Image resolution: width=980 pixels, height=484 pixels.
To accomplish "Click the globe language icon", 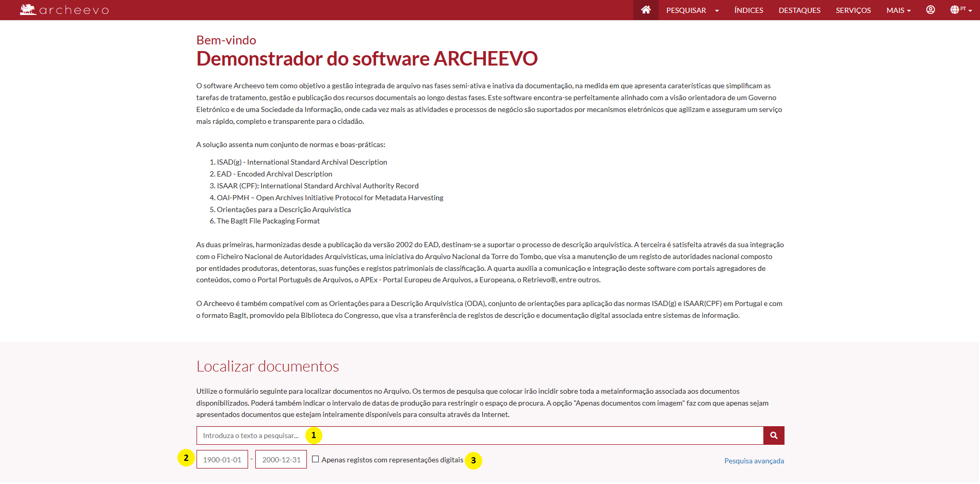I will click(x=955, y=10).
